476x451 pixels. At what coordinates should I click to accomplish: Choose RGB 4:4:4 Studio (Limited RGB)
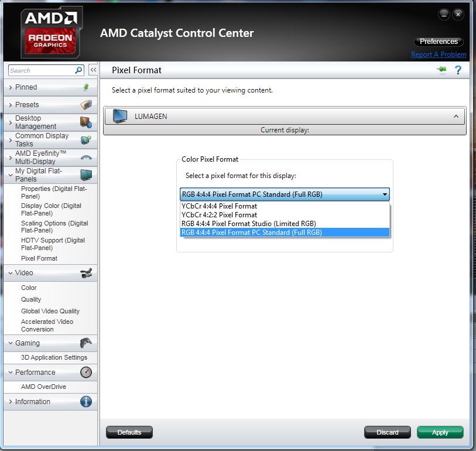[285, 224]
